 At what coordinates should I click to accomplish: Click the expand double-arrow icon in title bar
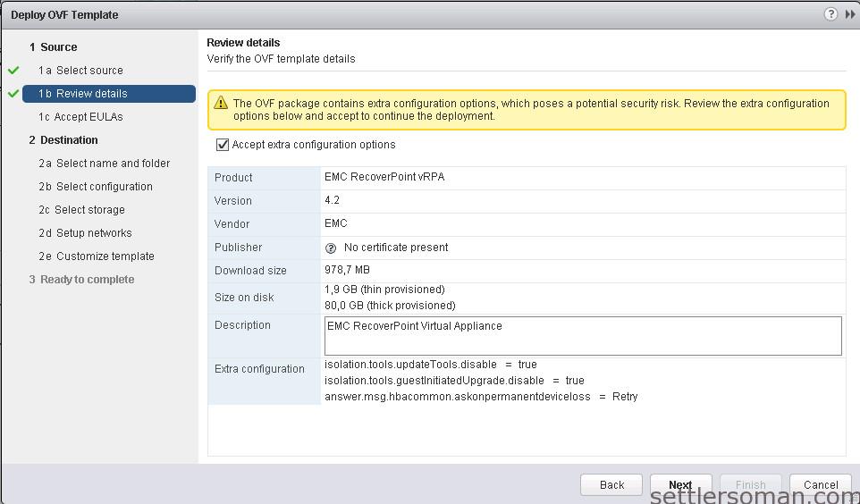[849, 14]
